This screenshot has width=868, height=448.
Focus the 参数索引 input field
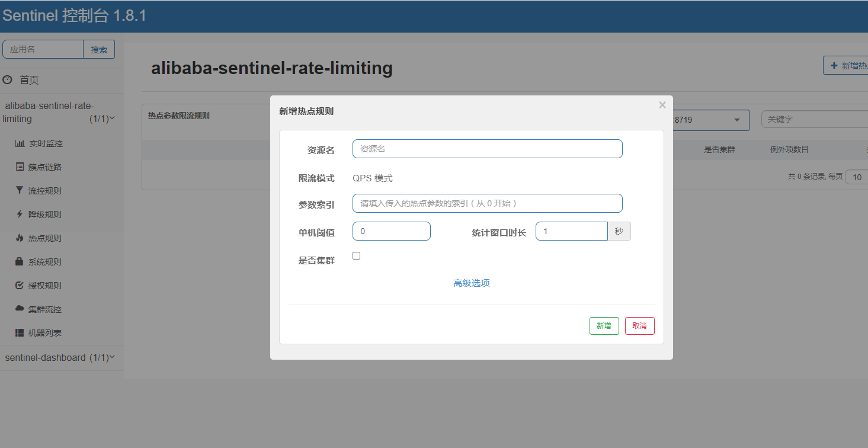488,203
